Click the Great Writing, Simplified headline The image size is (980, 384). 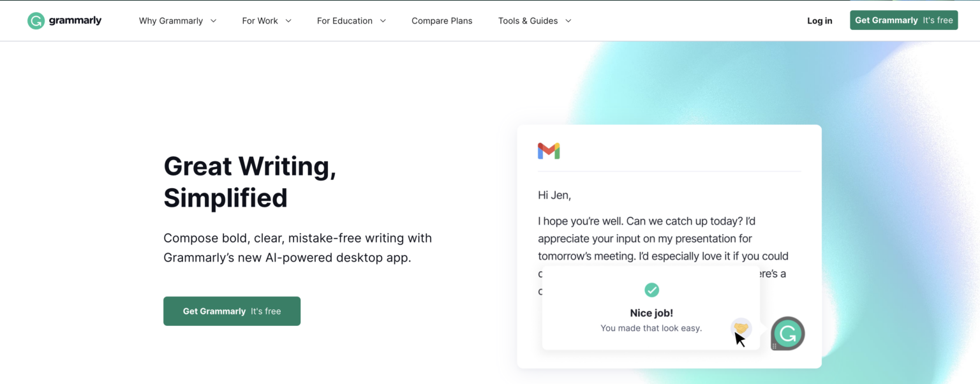coord(249,182)
